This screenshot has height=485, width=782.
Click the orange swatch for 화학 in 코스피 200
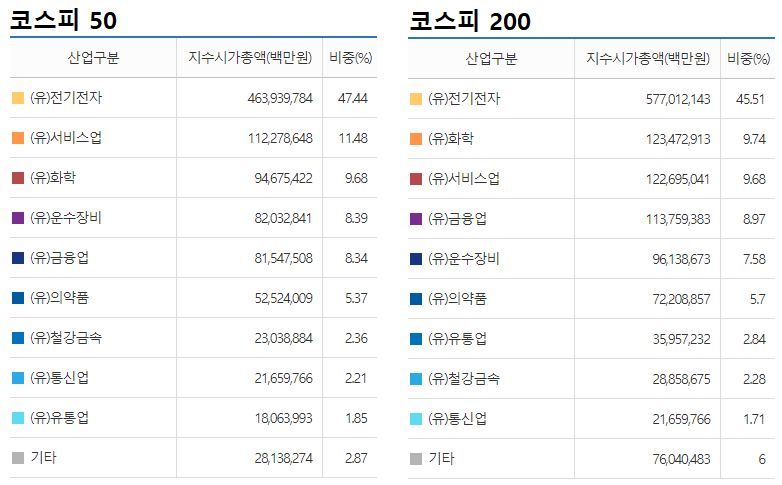coord(416,139)
